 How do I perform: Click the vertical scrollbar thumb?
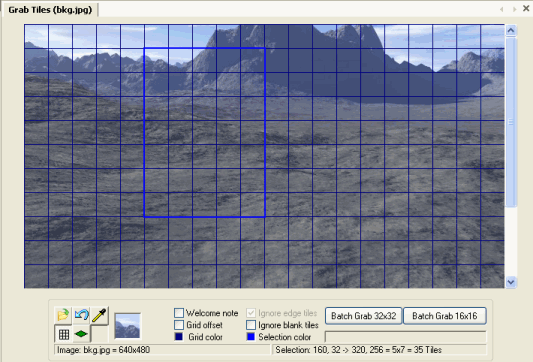(511, 122)
